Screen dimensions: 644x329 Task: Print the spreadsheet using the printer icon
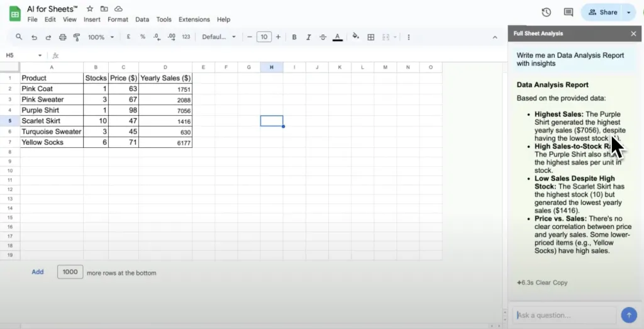coord(62,37)
